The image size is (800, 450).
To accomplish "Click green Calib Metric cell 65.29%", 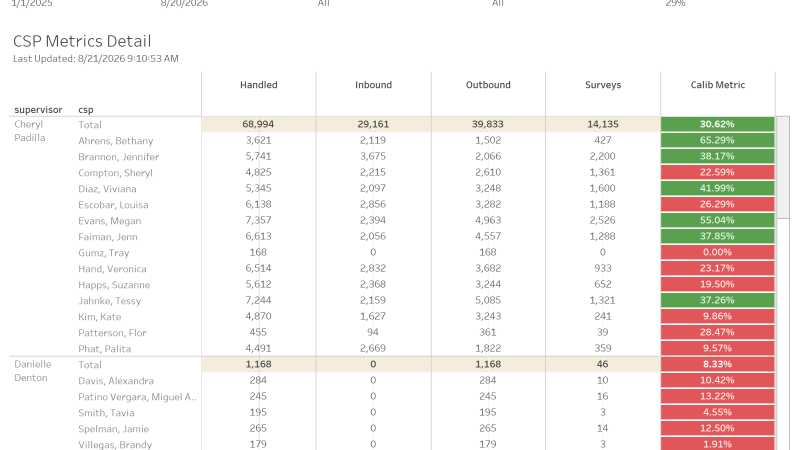I will pyautogui.click(x=717, y=140).
